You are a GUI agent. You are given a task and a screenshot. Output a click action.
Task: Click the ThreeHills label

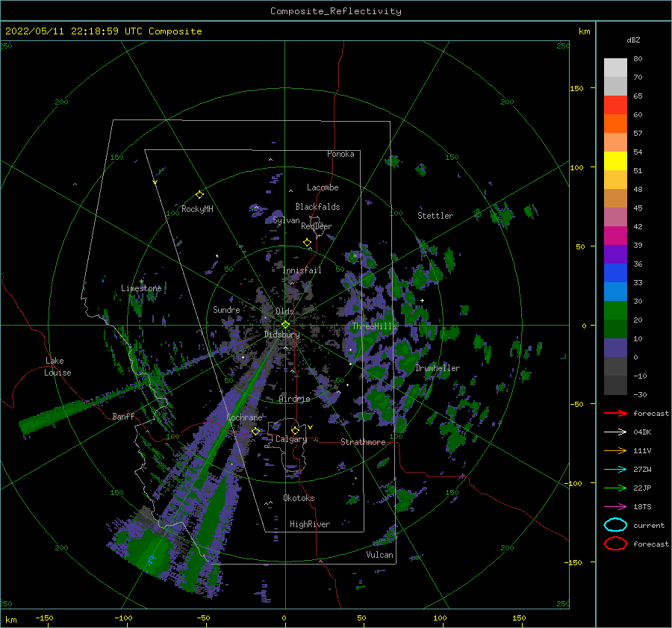click(x=374, y=326)
